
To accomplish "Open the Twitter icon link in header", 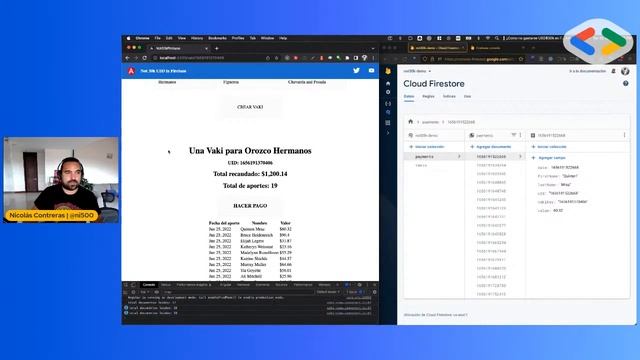I will [356, 71].
